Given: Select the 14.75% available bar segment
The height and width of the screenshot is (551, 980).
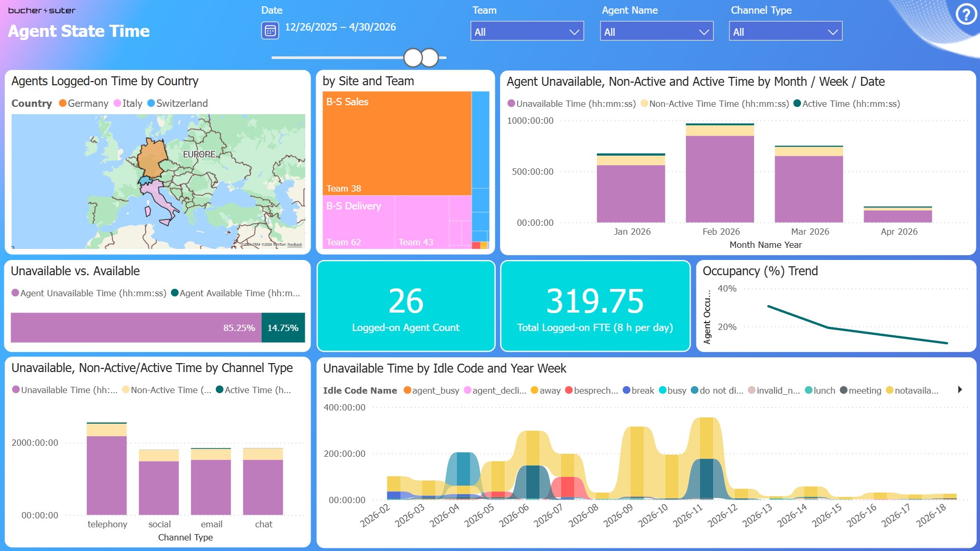Looking at the screenshot, I should (x=283, y=328).
